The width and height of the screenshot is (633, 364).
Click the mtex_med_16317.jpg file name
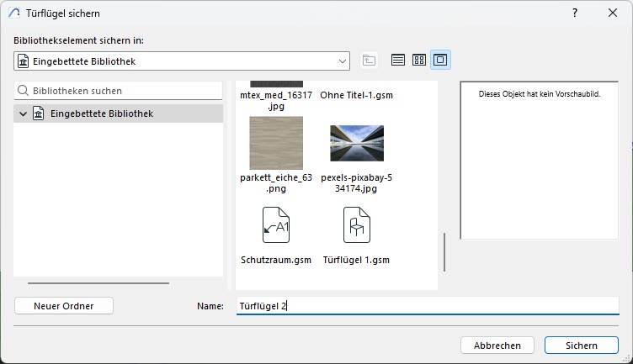(276, 101)
